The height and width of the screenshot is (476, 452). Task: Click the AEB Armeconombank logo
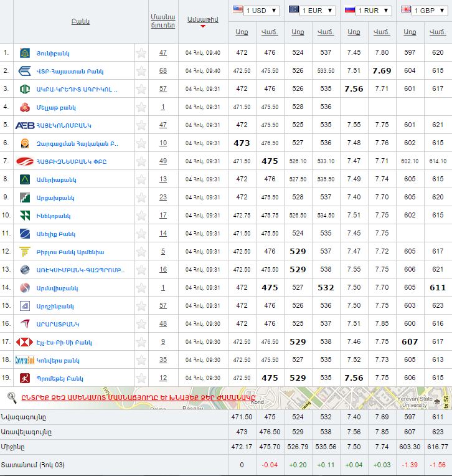point(25,125)
